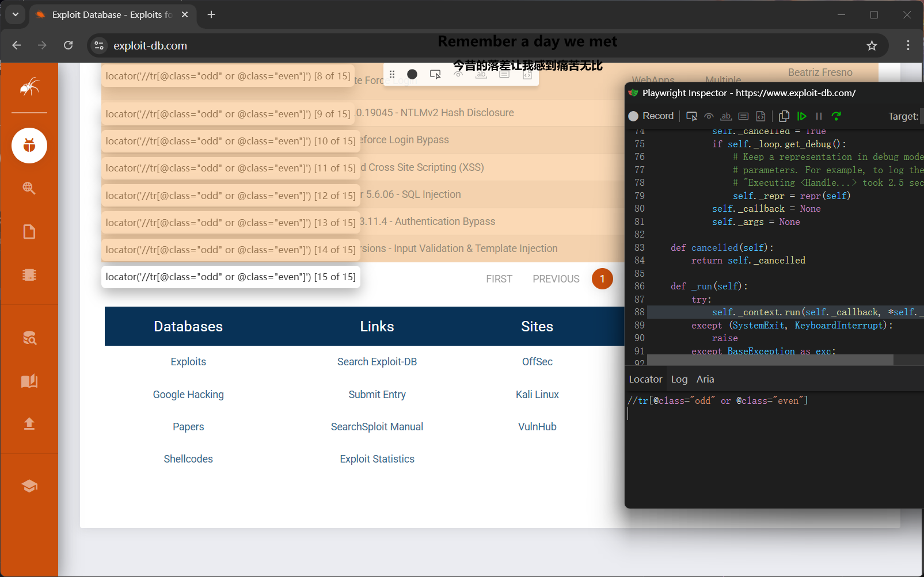Image resolution: width=924 pixels, height=577 pixels.
Task: Click the browser back arrow
Action: point(16,45)
